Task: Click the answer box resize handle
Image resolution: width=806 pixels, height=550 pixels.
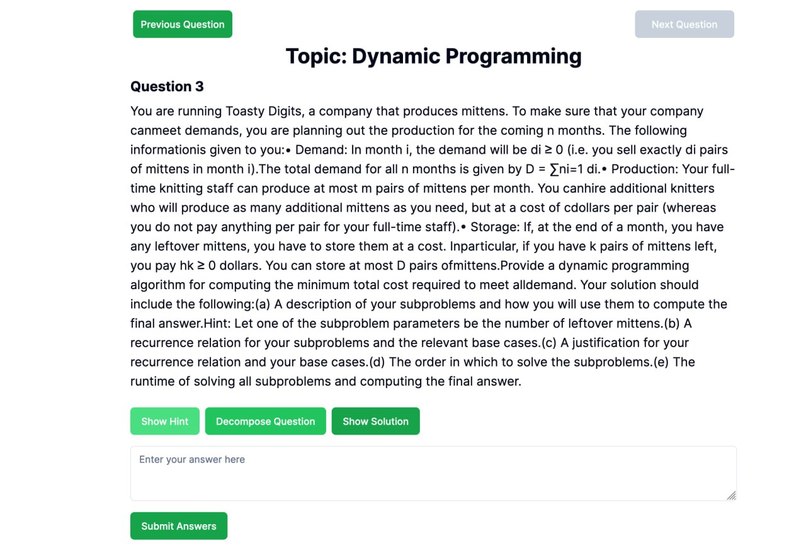Action: tap(731, 496)
